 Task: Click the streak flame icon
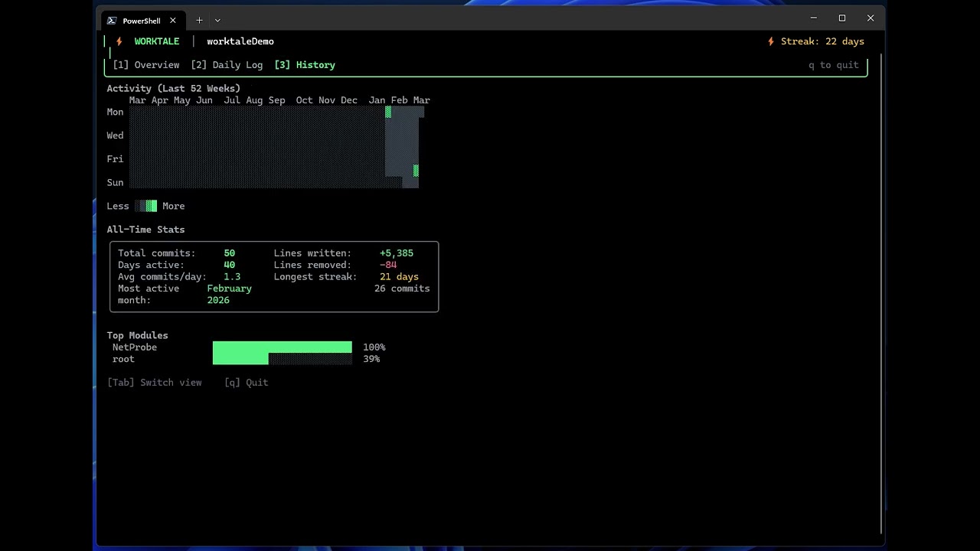coord(771,41)
